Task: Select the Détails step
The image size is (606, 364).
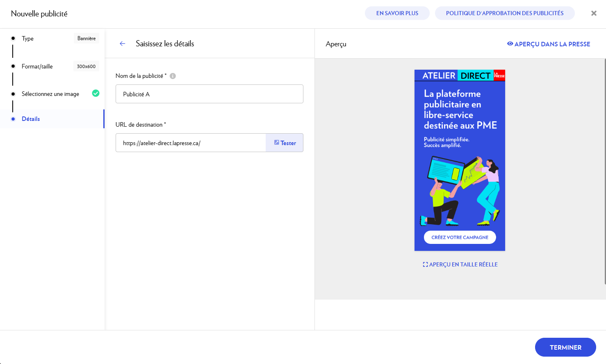Action: point(31,119)
